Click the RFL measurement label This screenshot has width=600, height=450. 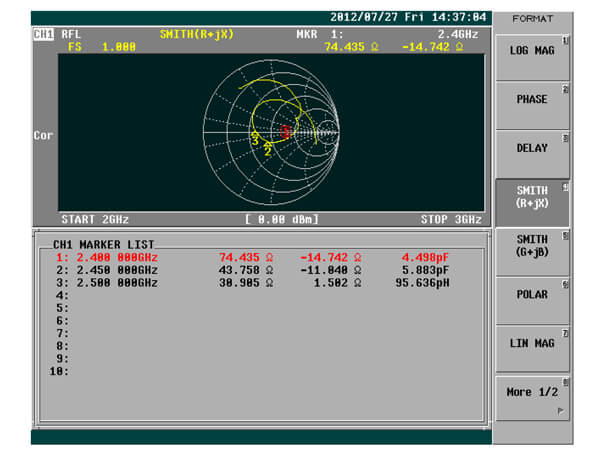click(x=71, y=34)
